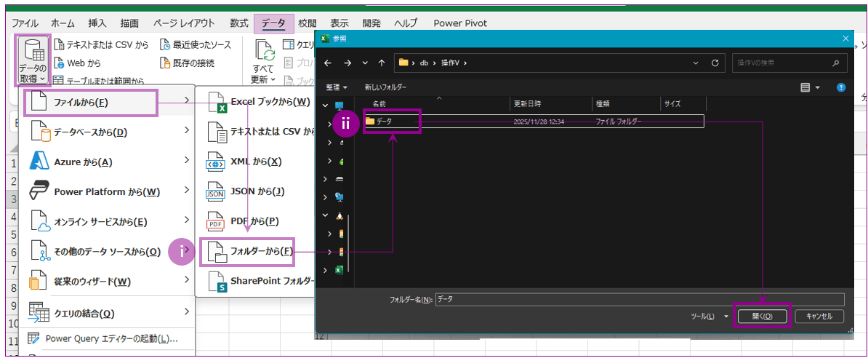Viewport: 868px width, 358px height.
Task: Select the Linux penguin icon in navigation pane
Action: [339, 215]
